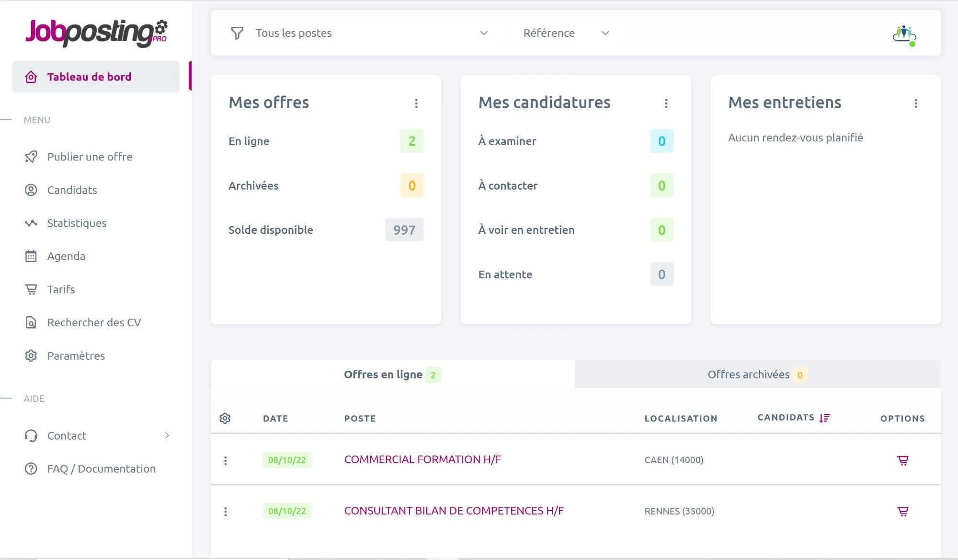Open Mes entretiens three-dot menu
Screen dimensions: 958x560
(916, 103)
